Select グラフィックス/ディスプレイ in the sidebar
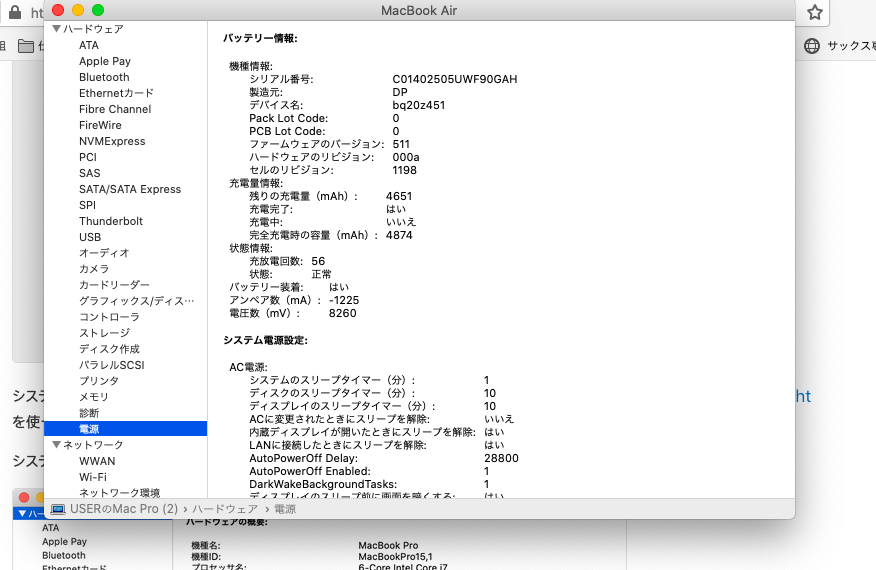 [136, 301]
